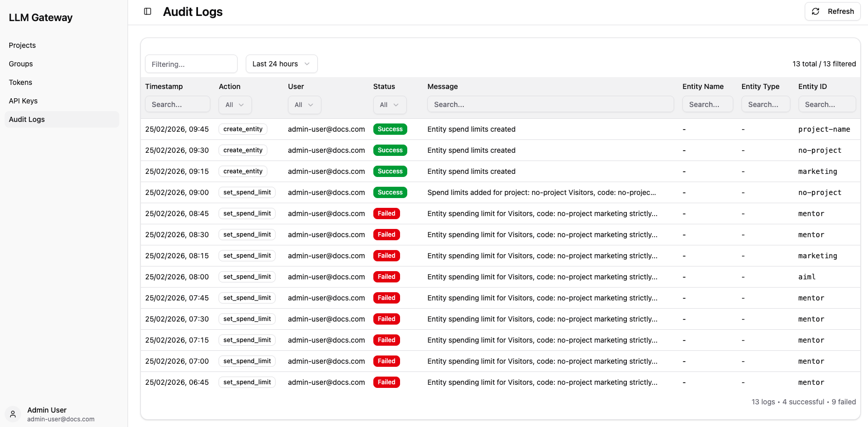Go to Tokens section
The width and height of the screenshot is (868, 427).
click(x=21, y=82)
